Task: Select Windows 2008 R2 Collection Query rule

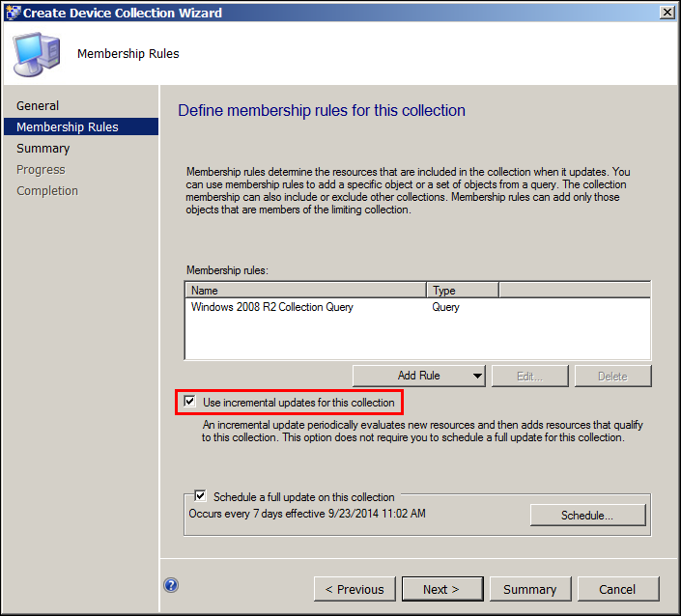Action: point(272,307)
